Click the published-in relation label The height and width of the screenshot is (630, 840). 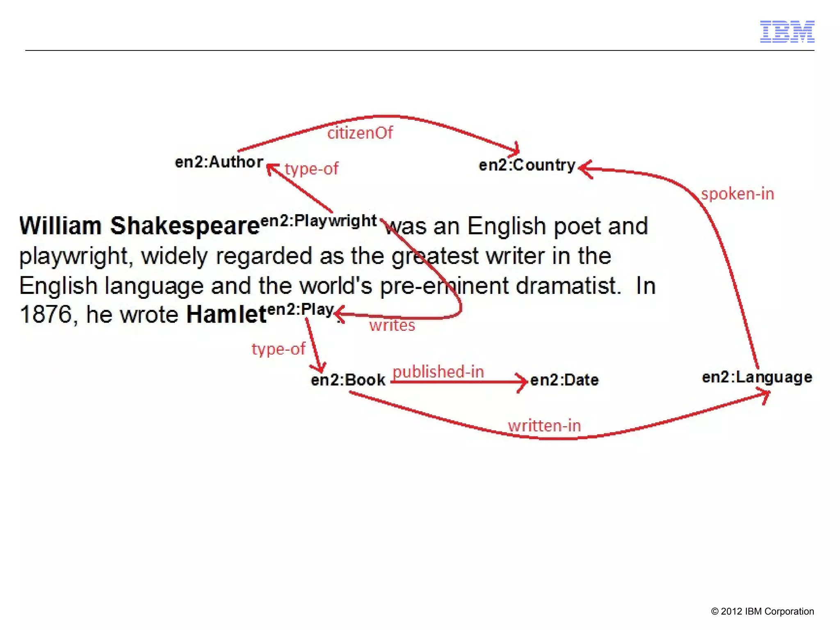click(x=438, y=371)
